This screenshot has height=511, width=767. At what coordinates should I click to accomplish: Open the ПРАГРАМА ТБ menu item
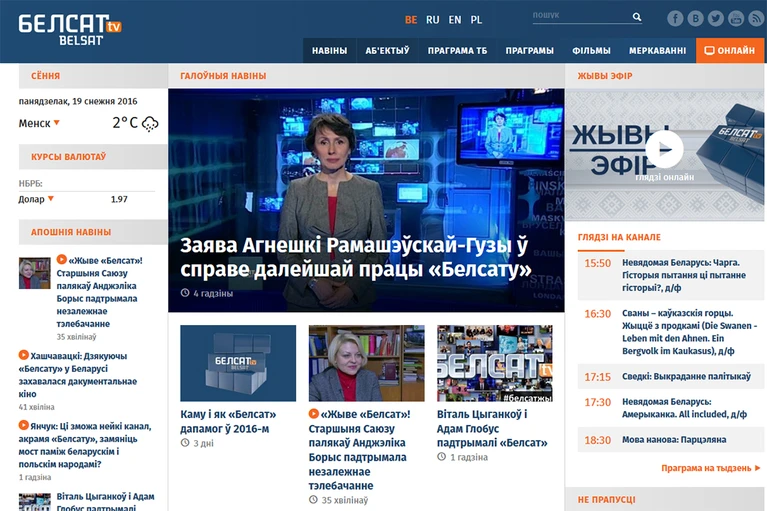point(457,50)
